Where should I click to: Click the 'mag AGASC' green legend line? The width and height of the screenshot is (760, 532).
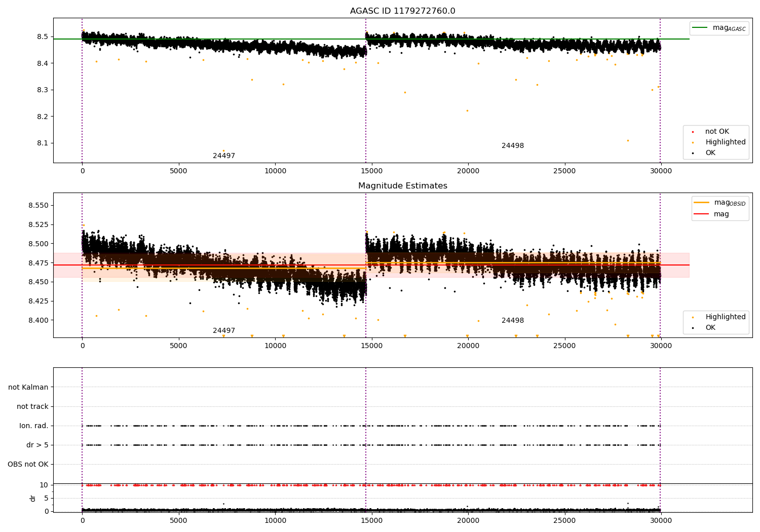(700, 27)
